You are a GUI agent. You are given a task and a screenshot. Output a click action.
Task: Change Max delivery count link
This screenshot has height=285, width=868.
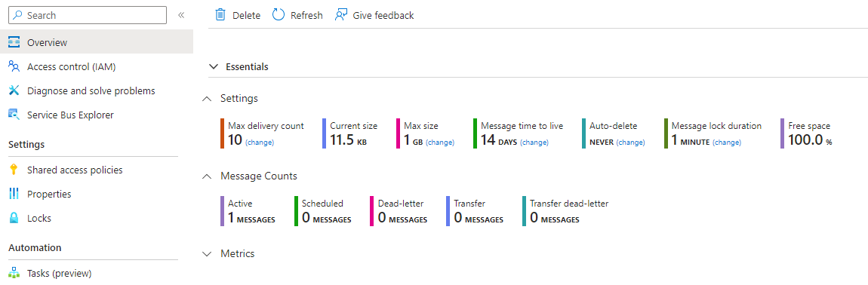(260, 142)
